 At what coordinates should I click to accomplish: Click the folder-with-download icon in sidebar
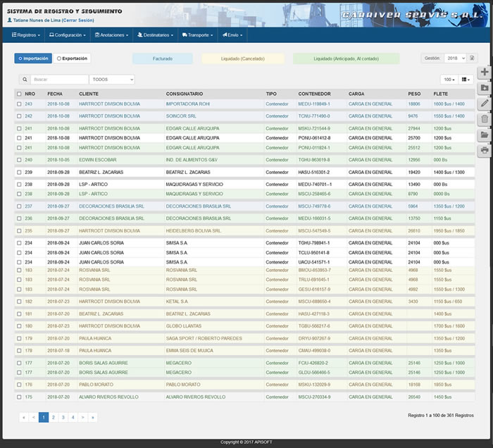[485, 88]
